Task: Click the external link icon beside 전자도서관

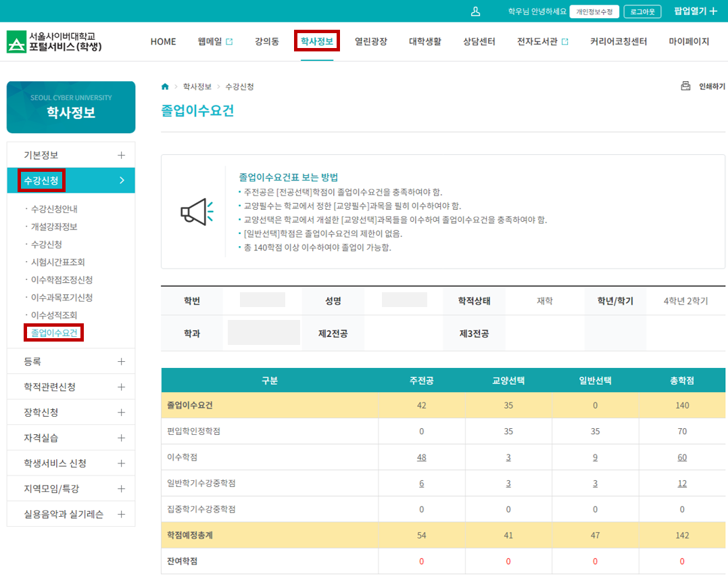Action: coord(564,41)
